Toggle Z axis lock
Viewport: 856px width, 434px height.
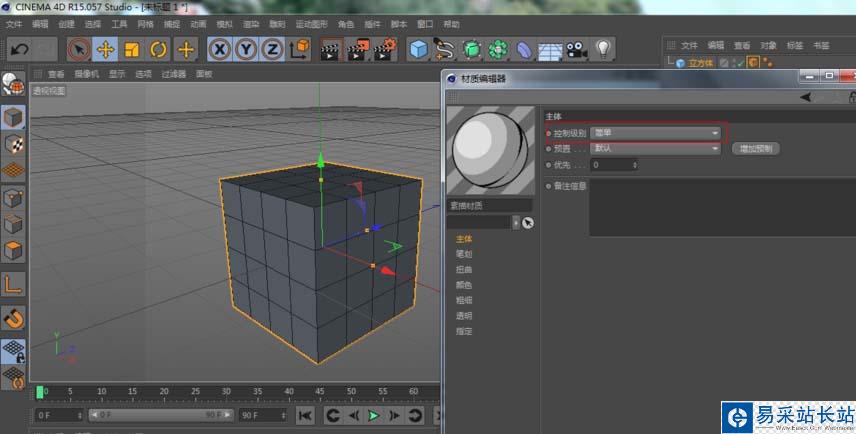pos(272,49)
